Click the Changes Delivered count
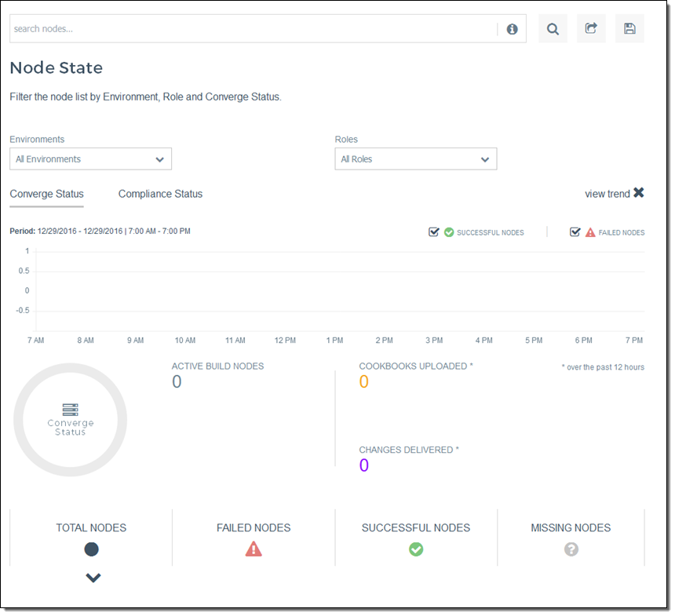675x616 pixels. 363,465
